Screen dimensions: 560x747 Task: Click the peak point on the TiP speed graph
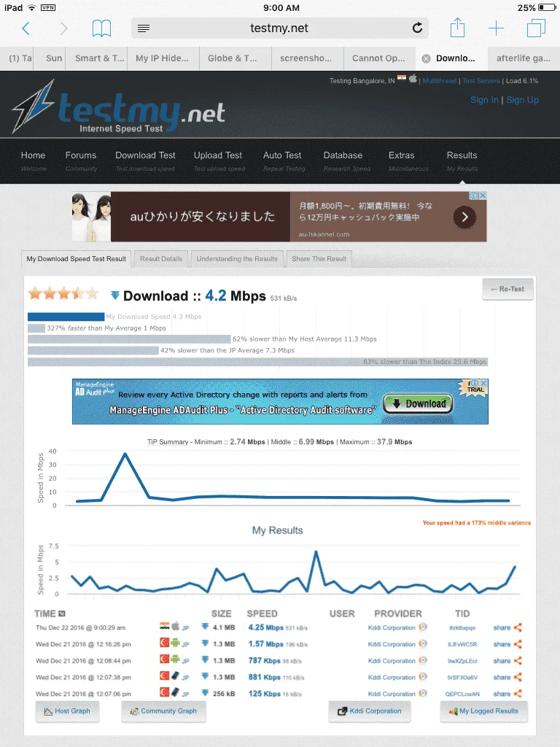coord(125,454)
